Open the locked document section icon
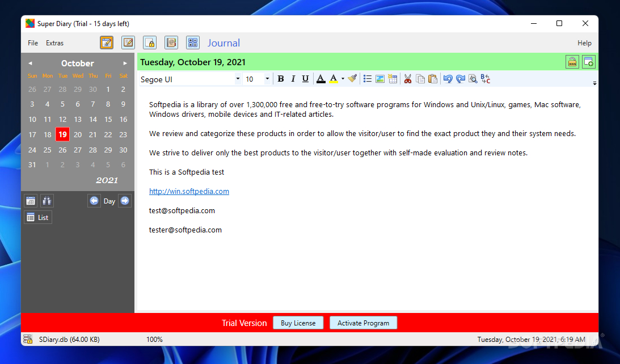The height and width of the screenshot is (364, 620). (x=149, y=43)
